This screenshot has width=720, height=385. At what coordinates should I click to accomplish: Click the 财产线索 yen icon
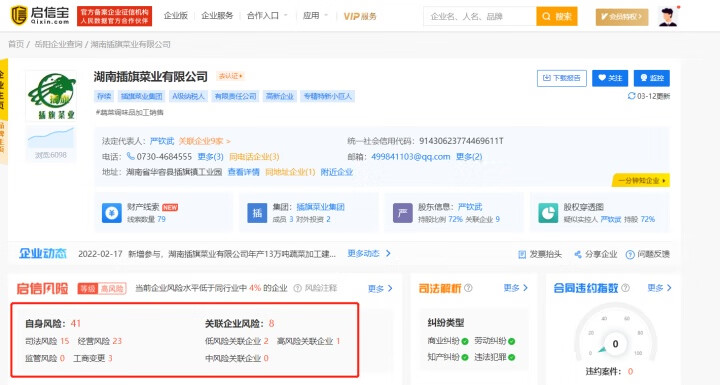[112, 213]
